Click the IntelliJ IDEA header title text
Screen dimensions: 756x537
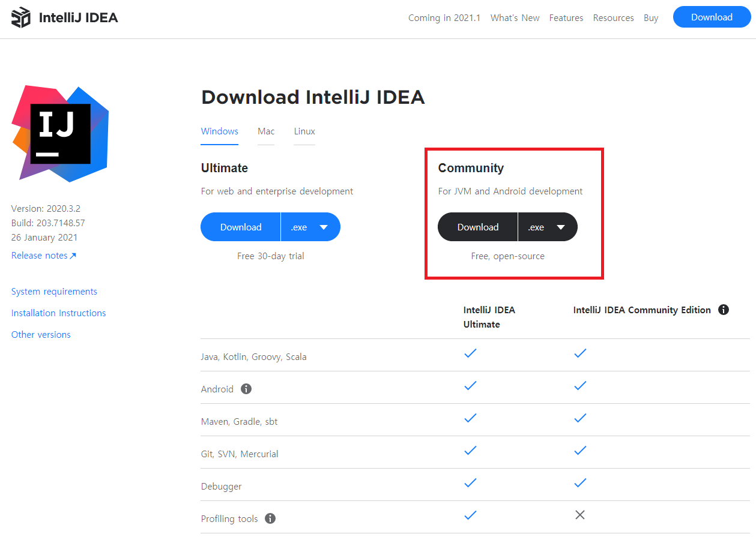(x=79, y=17)
